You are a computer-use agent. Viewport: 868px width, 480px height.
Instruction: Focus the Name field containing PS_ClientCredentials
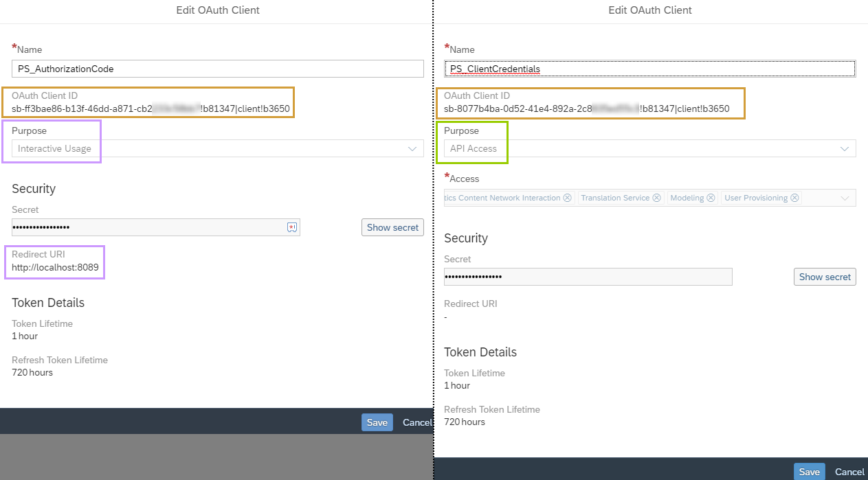pyautogui.click(x=649, y=69)
